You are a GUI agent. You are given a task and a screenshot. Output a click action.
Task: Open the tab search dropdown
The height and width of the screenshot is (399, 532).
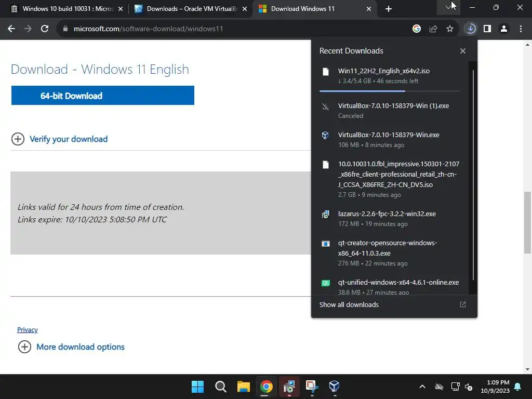(x=448, y=7)
